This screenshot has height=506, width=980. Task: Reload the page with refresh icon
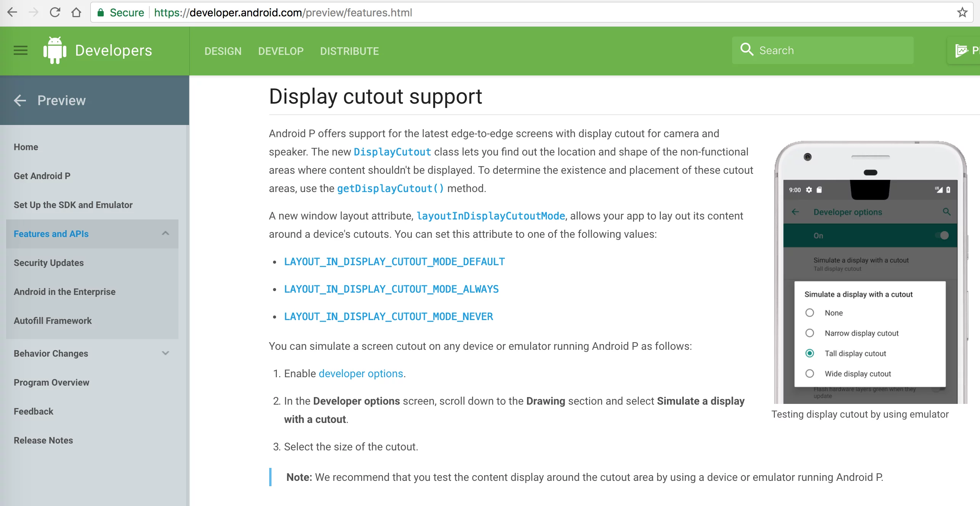55,13
